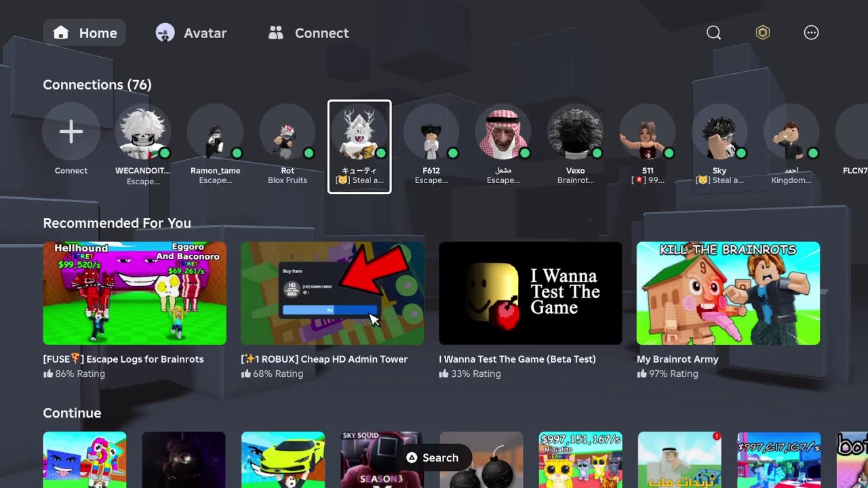Viewport: 868px width, 488px height.
Task: Select the highlighted キューティ friend card
Action: pyautogui.click(x=359, y=146)
